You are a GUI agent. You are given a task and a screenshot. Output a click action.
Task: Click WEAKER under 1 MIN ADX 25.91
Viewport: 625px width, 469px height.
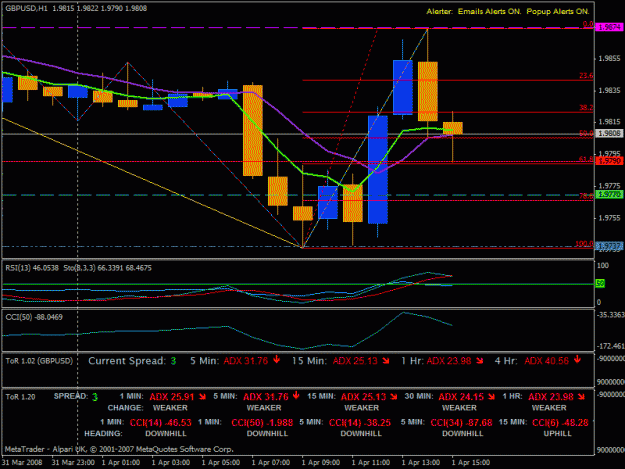tap(170, 408)
